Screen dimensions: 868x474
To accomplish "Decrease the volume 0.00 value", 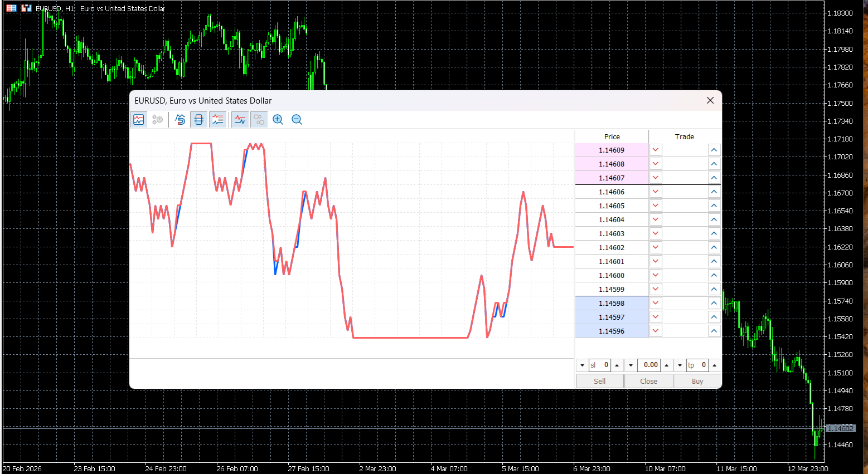I will 631,365.
